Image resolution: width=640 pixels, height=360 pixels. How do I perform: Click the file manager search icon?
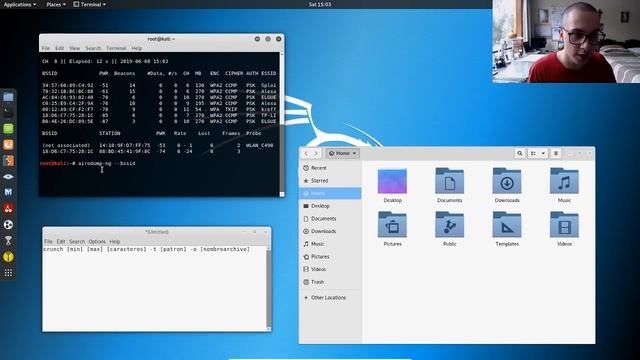pyautogui.click(x=520, y=153)
